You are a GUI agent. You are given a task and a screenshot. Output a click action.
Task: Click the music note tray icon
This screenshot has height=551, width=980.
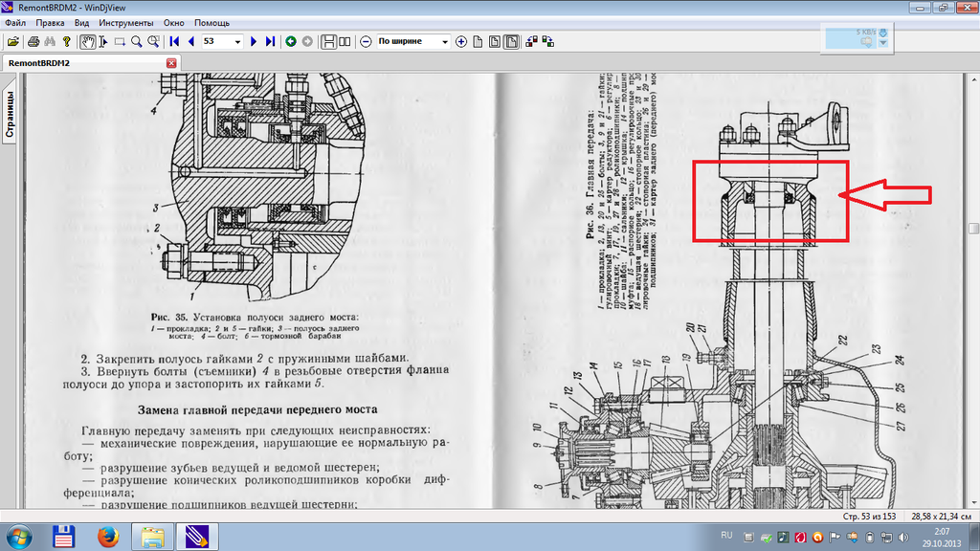coord(783,538)
